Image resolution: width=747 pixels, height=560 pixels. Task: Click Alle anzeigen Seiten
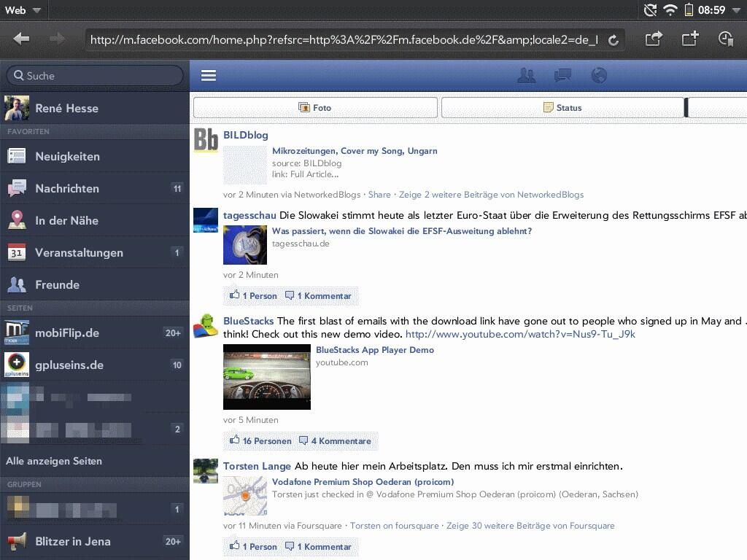[54, 461]
